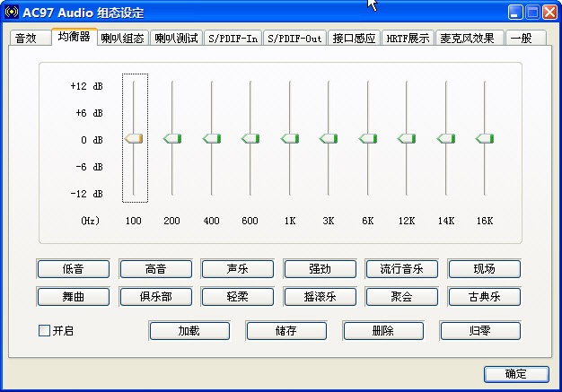Switch to the 音效 tab
The width and height of the screenshot is (562, 392).
pos(26,39)
